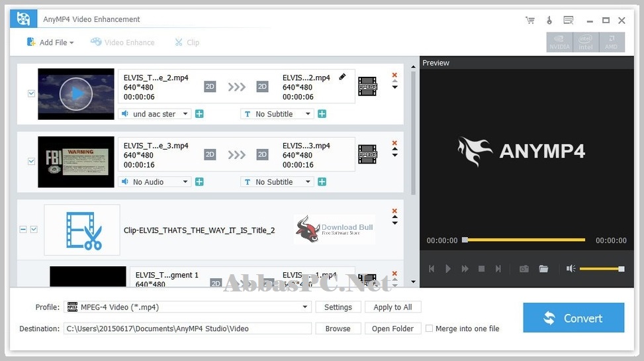Click output 2D mode icon of ELVIS...3.mp4
The height and width of the screenshot is (361, 644).
pyautogui.click(x=262, y=154)
